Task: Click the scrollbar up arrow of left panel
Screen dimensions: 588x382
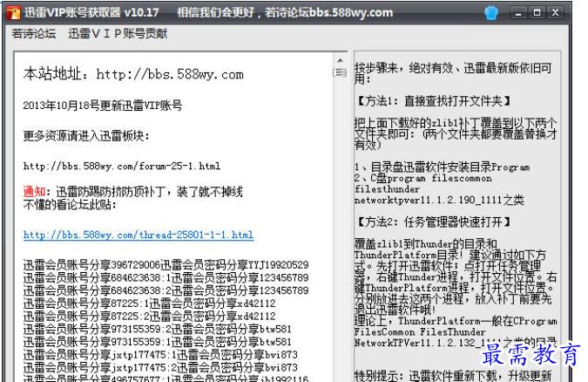Action: [340, 60]
